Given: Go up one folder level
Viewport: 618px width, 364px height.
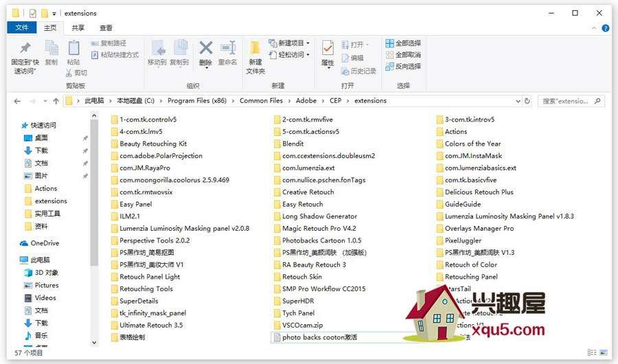Looking at the screenshot, I should pyautogui.click(x=56, y=101).
